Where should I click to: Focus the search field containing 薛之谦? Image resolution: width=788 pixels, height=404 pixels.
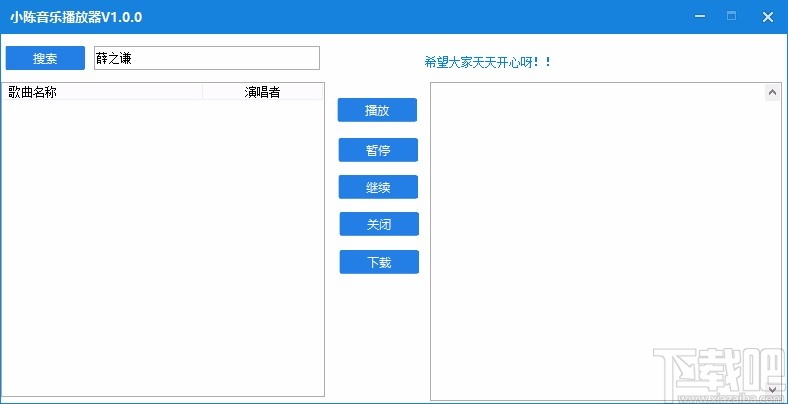[207, 58]
